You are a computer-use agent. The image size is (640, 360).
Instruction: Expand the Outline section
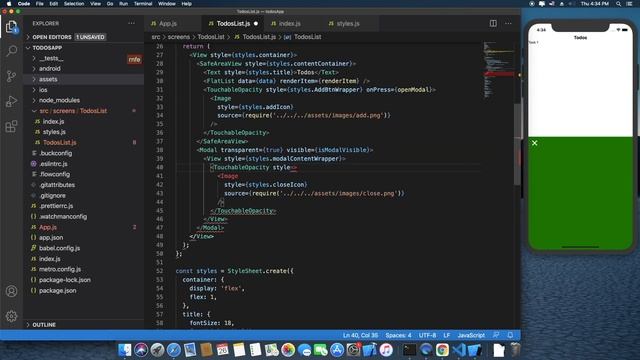(x=83, y=324)
